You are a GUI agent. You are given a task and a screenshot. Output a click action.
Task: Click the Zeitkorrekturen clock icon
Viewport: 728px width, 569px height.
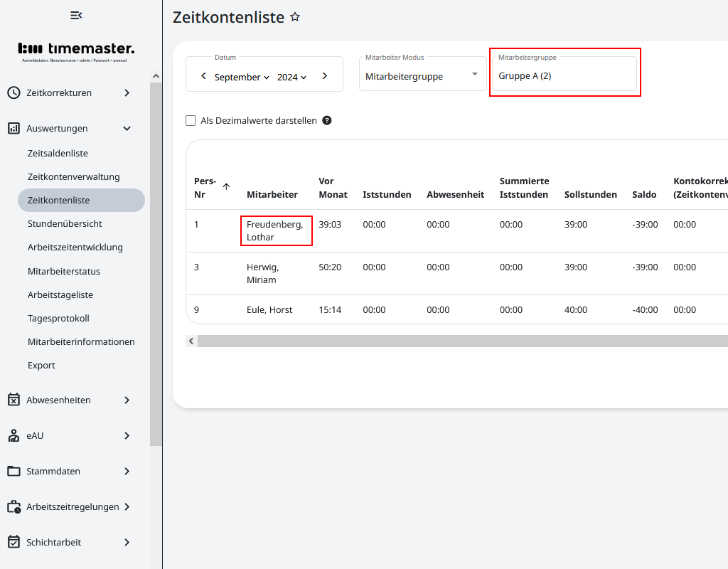pos(14,92)
